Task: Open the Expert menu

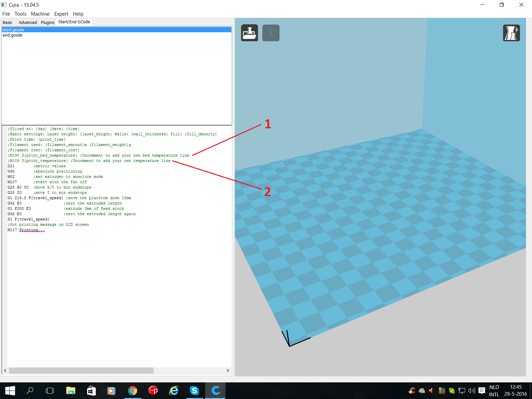Action: 61,14
